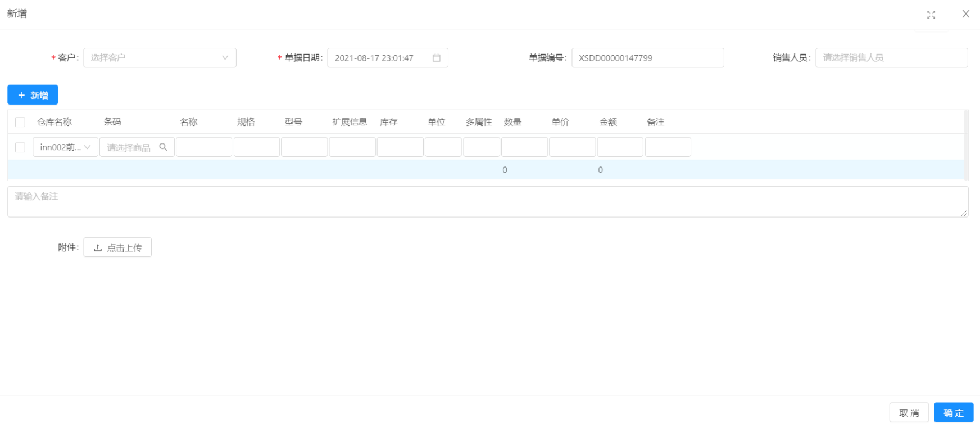Open the calendar icon in 单据日期

tap(437, 58)
